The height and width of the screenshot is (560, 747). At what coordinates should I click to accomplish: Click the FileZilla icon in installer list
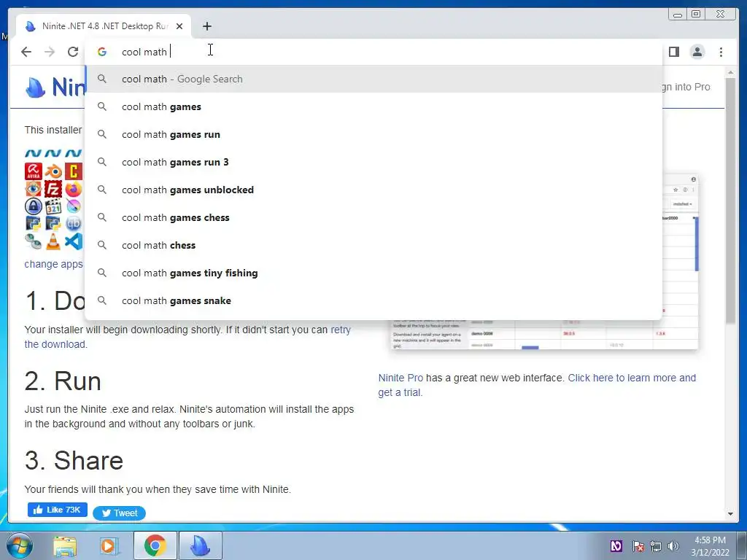[53, 189]
